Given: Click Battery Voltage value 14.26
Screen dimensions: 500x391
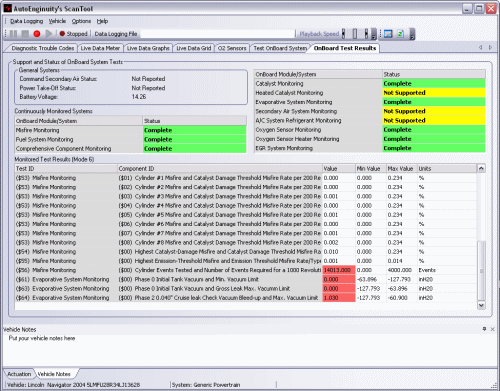Looking at the screenshot, I should pos(139,97).
